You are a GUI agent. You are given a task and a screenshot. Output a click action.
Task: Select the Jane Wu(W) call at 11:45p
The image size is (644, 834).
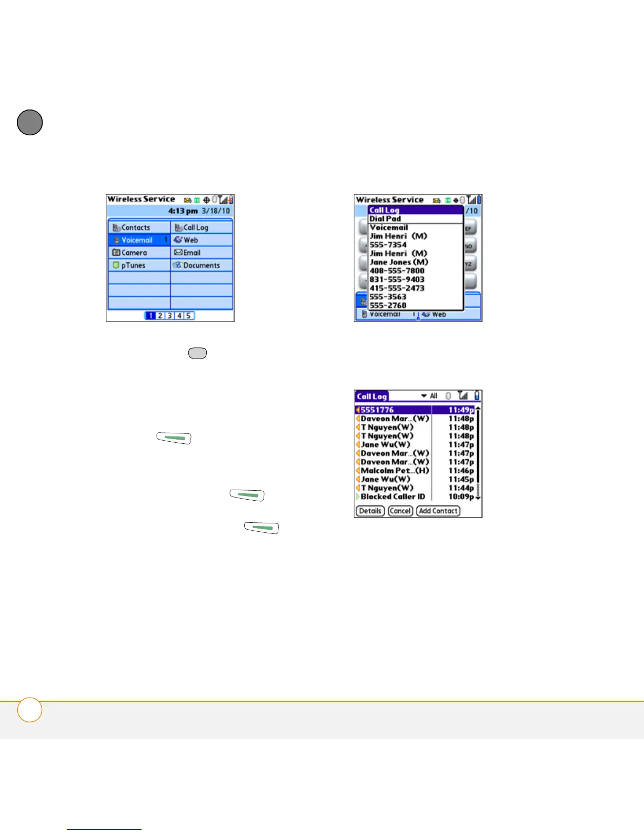(415, 479)
